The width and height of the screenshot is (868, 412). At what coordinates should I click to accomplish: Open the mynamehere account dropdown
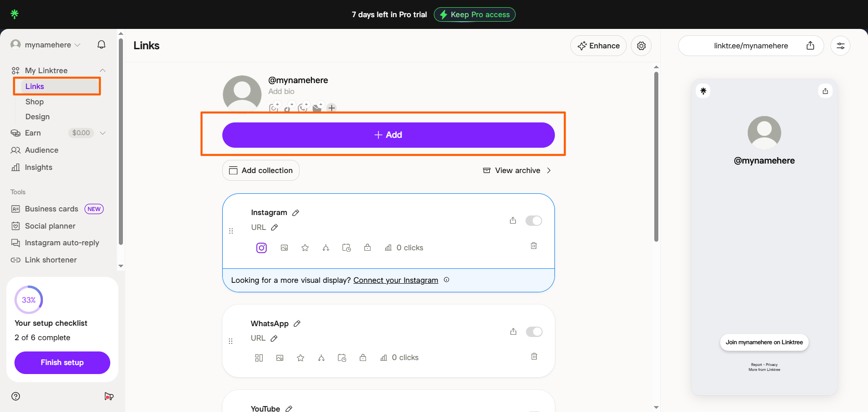[x=46, y=45]
